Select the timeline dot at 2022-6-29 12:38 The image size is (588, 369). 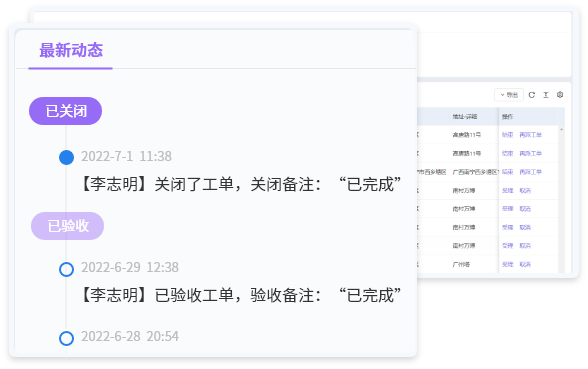pyautogui.click(x=66, y=269)
